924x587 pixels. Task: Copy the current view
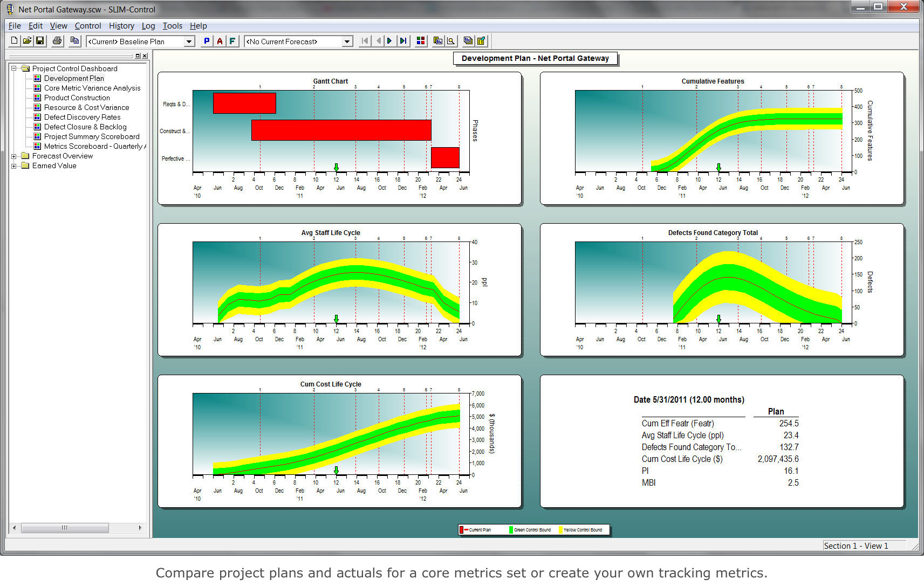click(x=74, y=40)
